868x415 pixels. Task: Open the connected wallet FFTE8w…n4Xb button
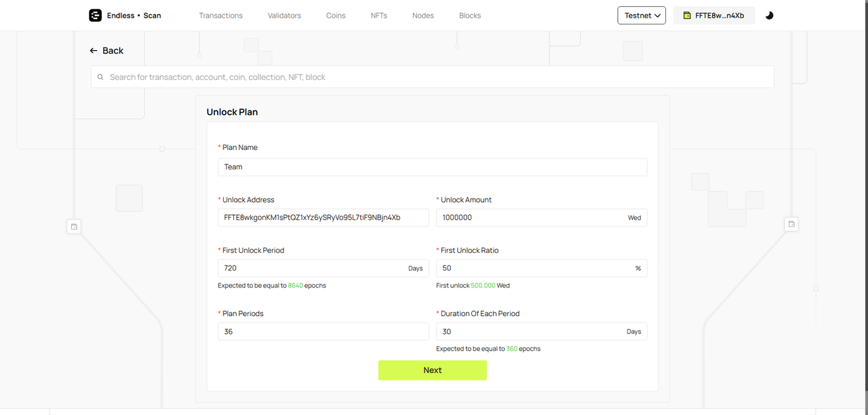714,16
